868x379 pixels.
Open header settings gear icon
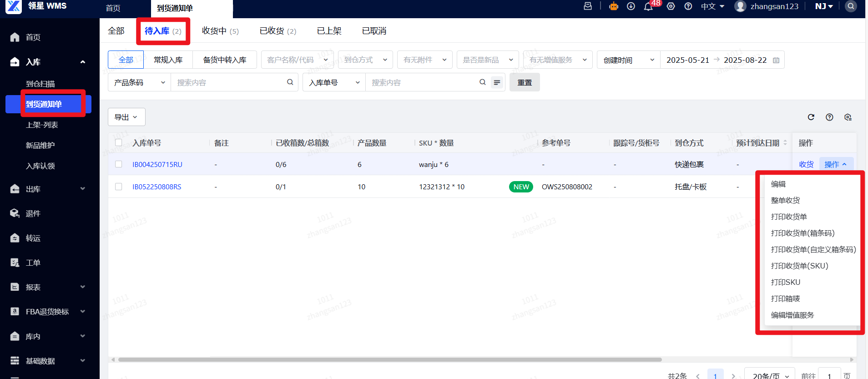click(671, 6)
